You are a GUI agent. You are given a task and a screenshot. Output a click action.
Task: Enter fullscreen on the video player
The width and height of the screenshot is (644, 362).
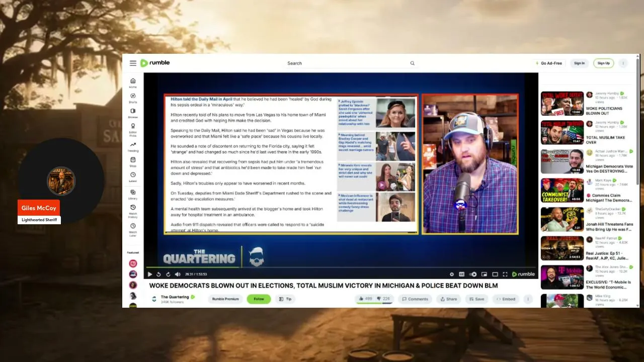click(506, 274)
